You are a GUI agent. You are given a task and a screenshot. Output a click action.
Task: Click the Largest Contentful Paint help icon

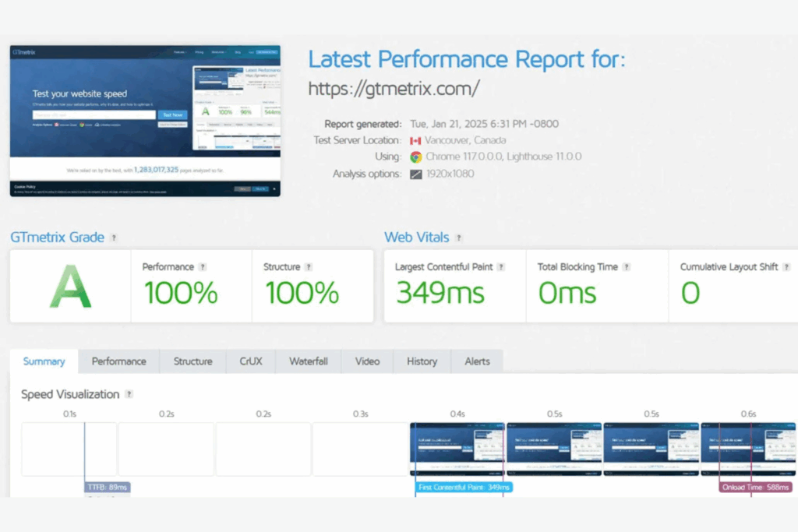tap(501, 267)
